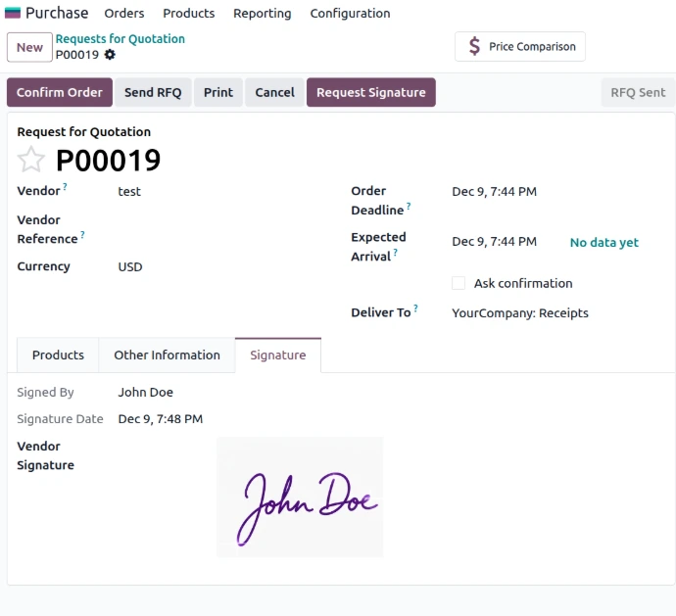Click the gear icon next to P00019

(x=110, y=55)
